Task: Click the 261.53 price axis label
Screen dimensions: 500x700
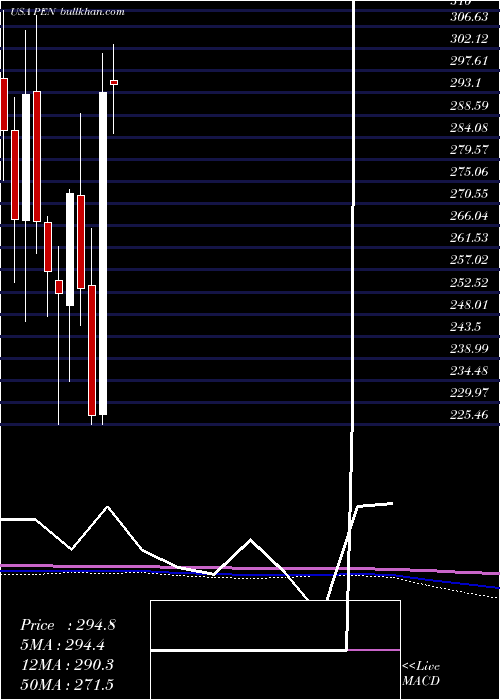Action: click(x=469, y=238)
